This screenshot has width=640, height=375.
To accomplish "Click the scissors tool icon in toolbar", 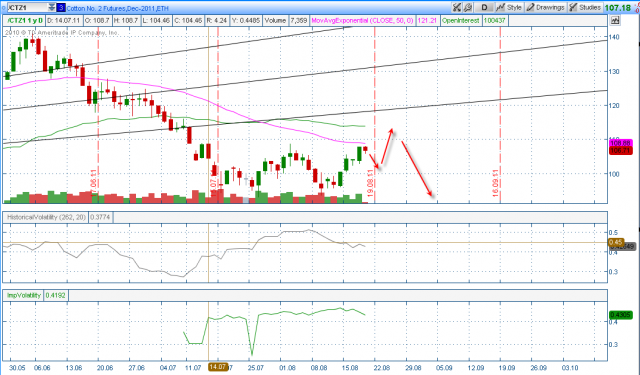I will click(457, 7).
